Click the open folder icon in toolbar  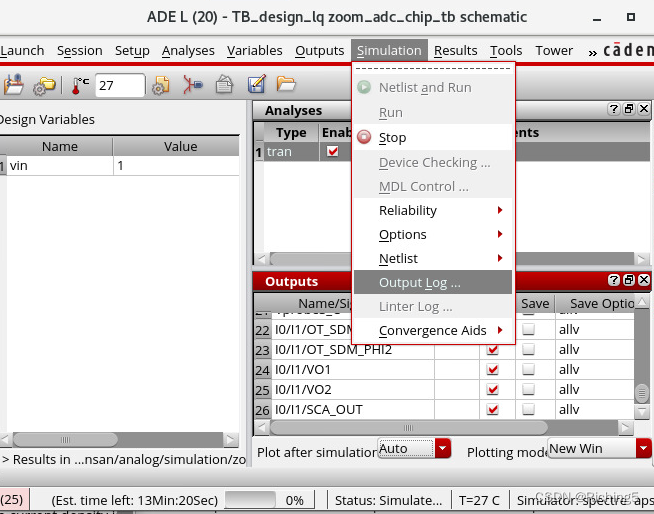pyautogui.click(x=286, y=86)
